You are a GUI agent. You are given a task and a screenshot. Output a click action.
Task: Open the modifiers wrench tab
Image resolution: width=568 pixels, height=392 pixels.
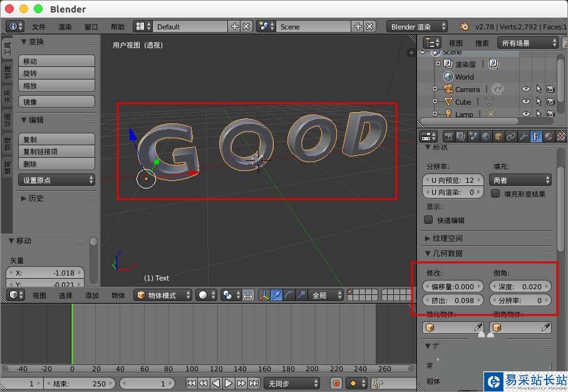pyautogui.click(x=524, y=136)
